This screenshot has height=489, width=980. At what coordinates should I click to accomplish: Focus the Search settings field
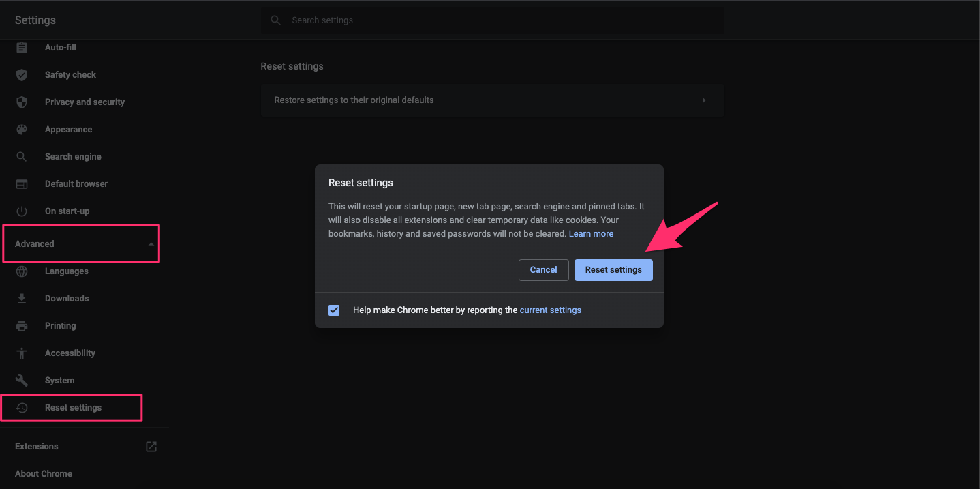tap(492, 20)
